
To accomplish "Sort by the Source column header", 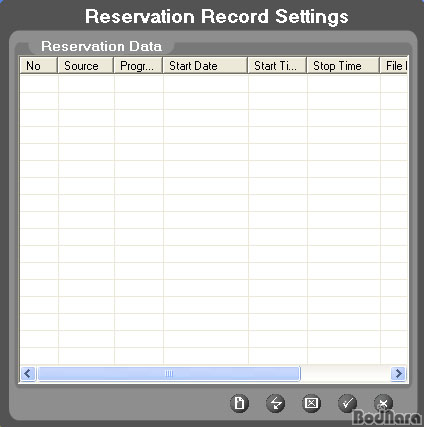I will point(86,66).
